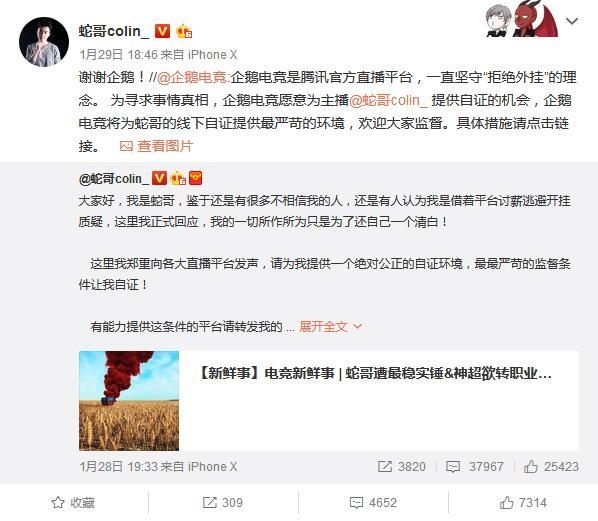
Task: Click the gray-haired cartoon sticker at top right
Action: click(497, 21)
